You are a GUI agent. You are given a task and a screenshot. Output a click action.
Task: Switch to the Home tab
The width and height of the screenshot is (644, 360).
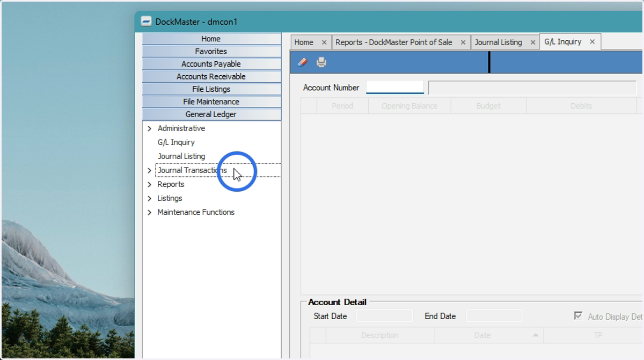(x=304, y=42)
